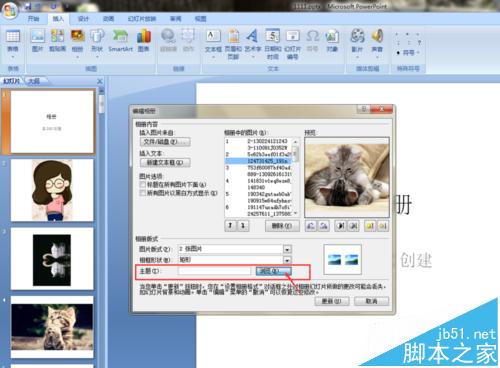Expand the Frame shape (相框形状) dropdown
The width and height of the screenshot is (500, 368).
pyautogui.click(x=287, y=260)
